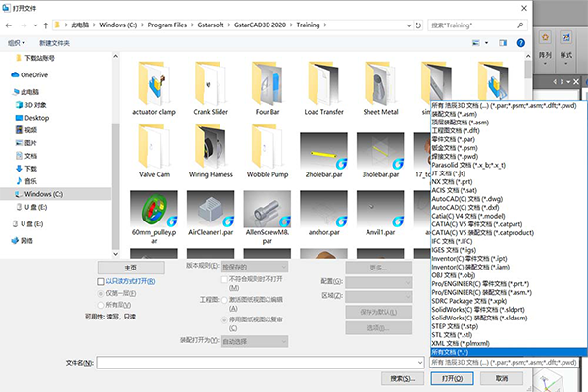Click the 打开(O) button
Viewport: 588px width, 392px height.
(452, 379)
